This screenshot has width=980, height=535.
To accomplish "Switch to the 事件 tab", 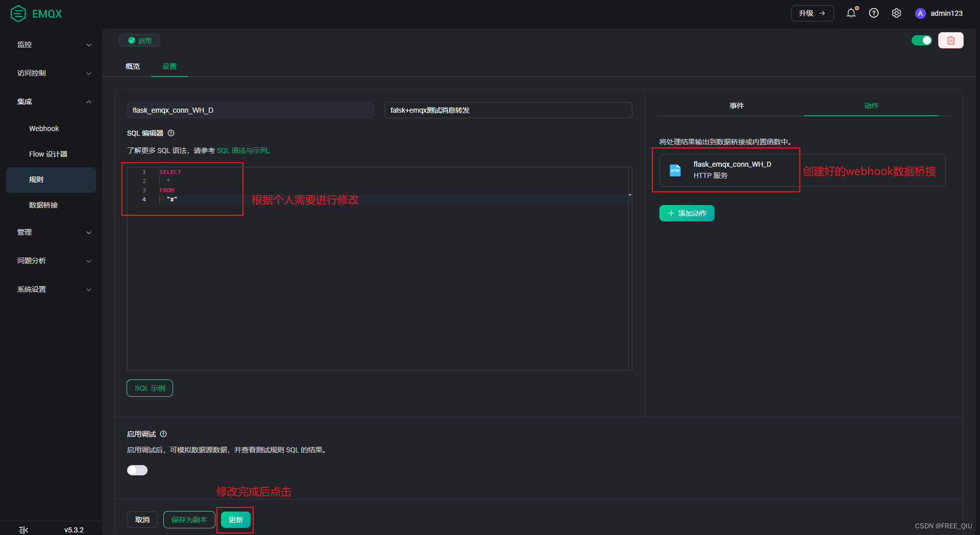I will pos(737,106).
